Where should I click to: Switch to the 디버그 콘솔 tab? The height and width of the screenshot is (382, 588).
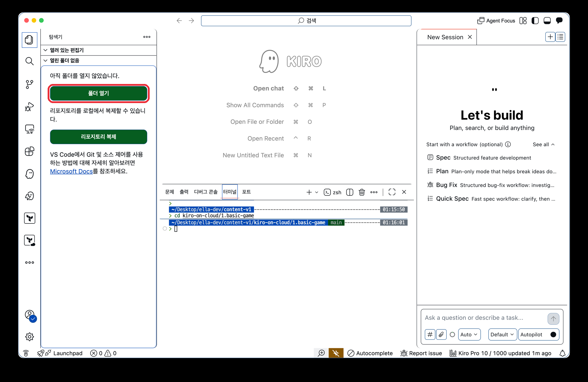pyautogui.click(x=206, y=192)
